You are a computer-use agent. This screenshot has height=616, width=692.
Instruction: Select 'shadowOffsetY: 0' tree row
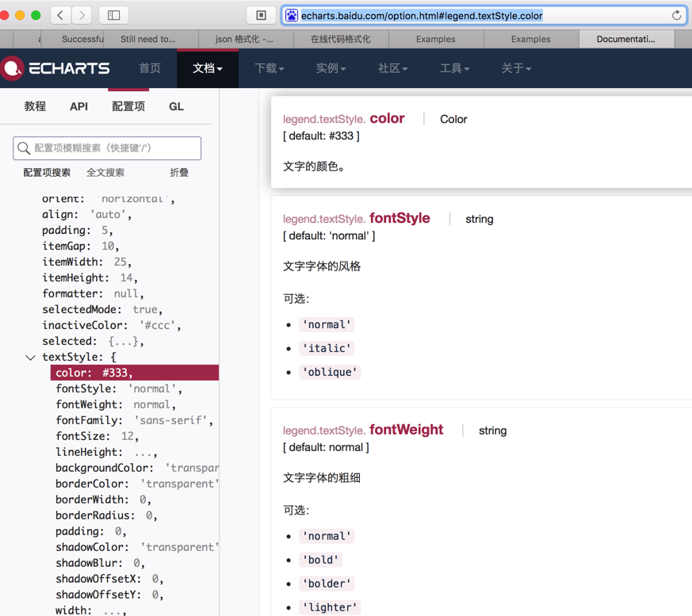coord(109,595)
